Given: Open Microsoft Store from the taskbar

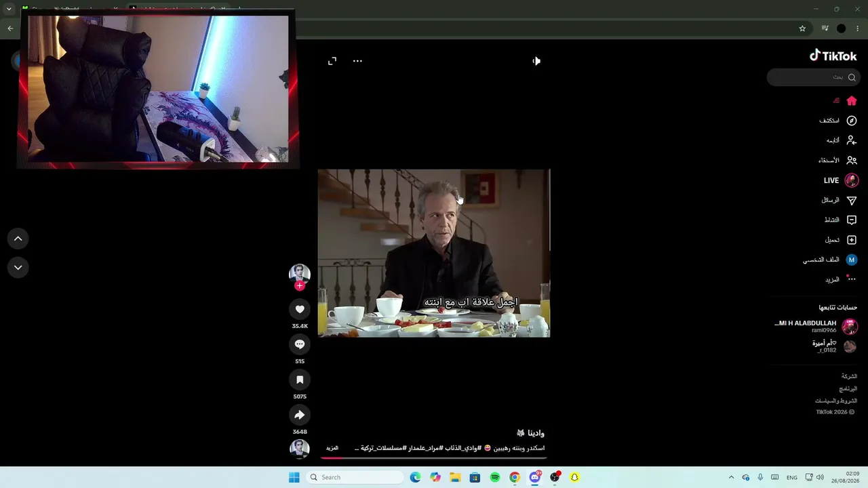Looking at the screenshot, I should (475, 477).
